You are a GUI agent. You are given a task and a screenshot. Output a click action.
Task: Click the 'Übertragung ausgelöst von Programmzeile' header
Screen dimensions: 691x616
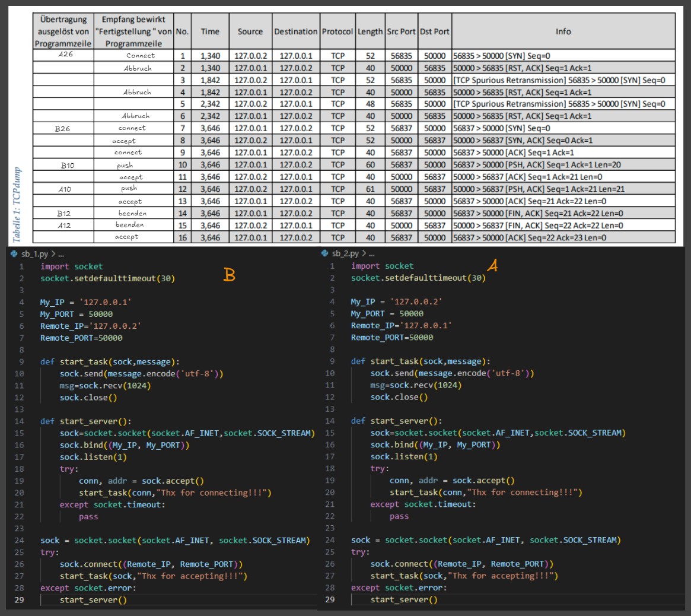[x=63, y=31]
